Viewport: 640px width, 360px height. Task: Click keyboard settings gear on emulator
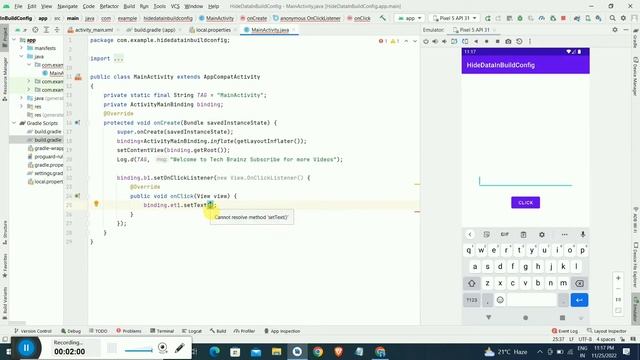542,234
